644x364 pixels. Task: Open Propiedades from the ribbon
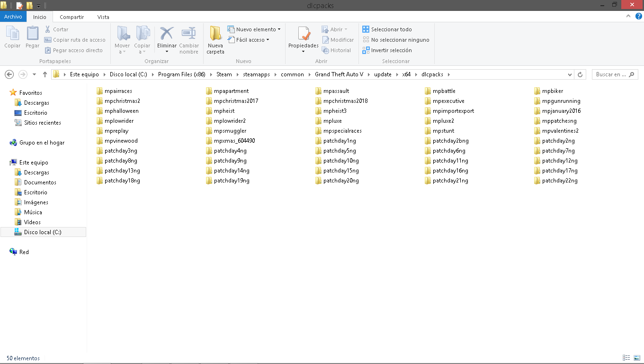coord(303,40)
